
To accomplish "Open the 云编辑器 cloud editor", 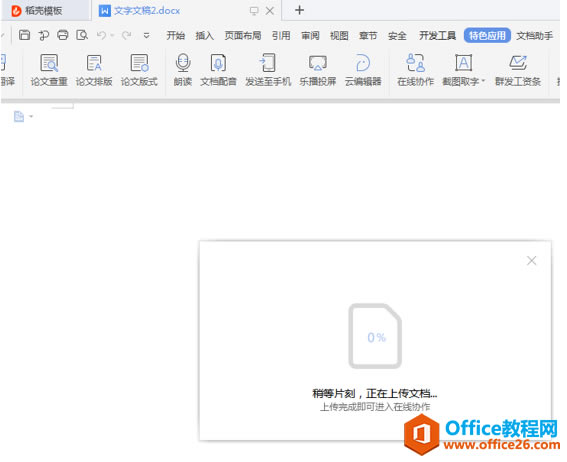I will pyautogui.click(x=363, y=70).
